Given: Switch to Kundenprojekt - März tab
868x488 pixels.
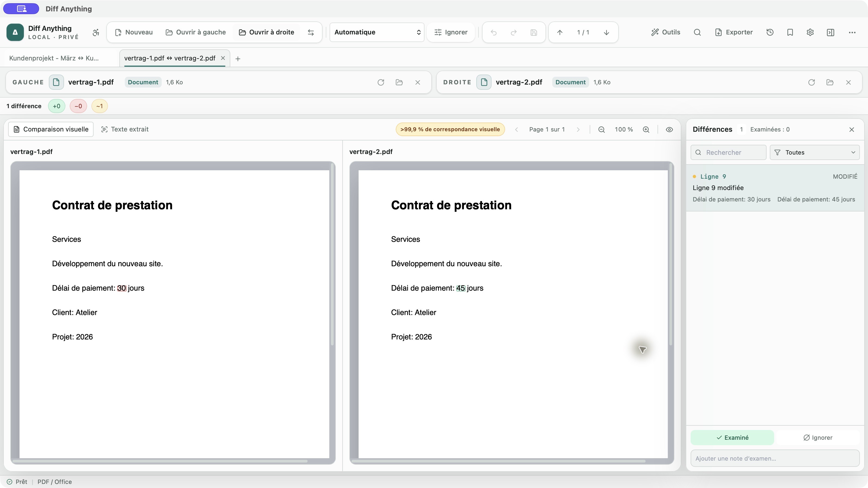Looking at the screenshot, I should click(54, 58).
